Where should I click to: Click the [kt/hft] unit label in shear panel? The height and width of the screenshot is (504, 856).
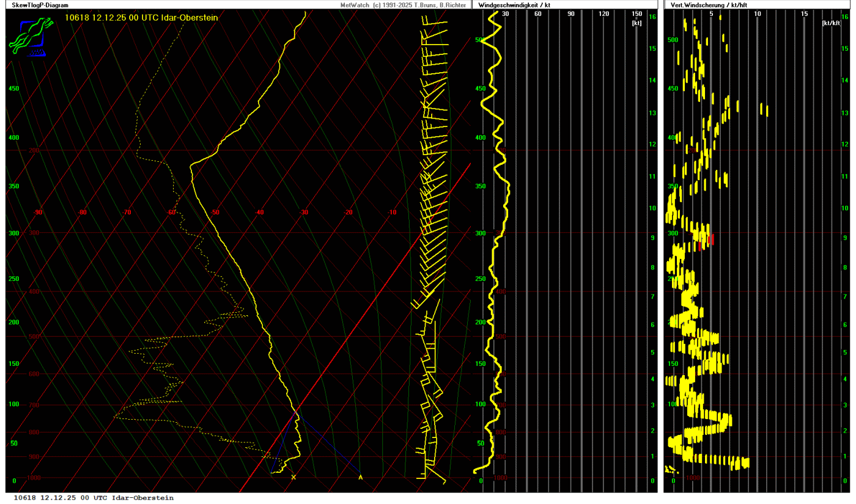(831, 23)
